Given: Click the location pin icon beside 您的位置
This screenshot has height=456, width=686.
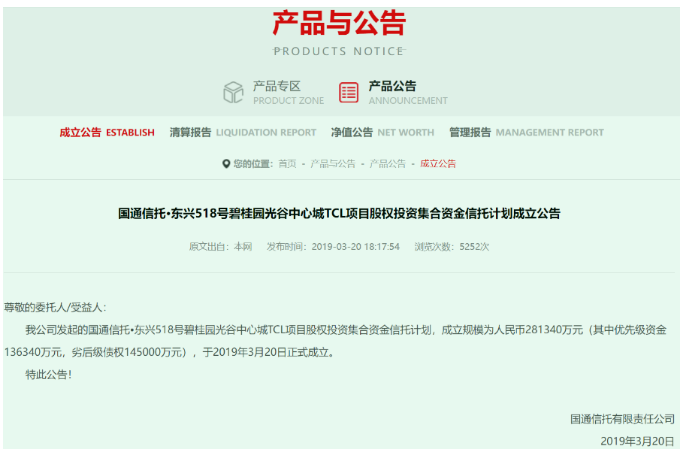Looking at the screenshot, I should tap(226, 164).
